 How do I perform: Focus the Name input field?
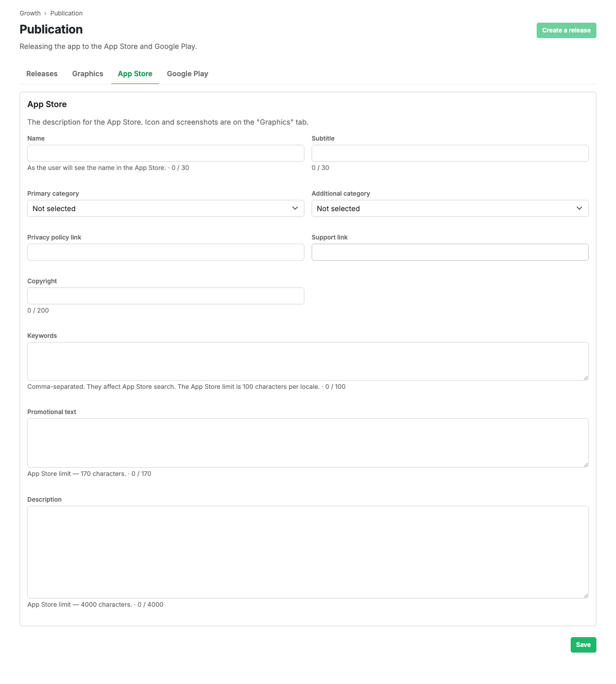[x=166, y=153]
